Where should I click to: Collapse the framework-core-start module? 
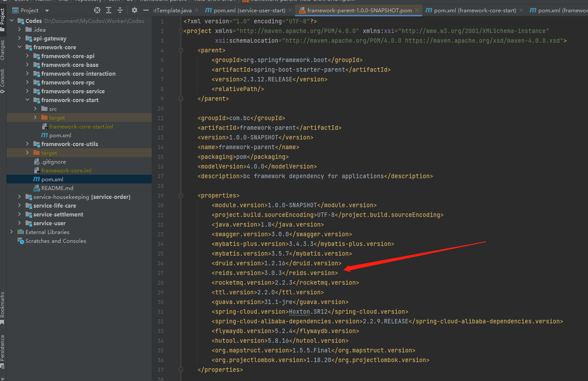coord(28,100)
